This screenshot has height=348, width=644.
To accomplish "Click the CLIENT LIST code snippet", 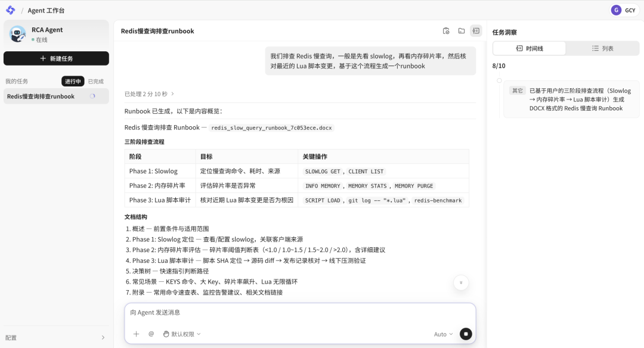I will [x=366, y=172].
